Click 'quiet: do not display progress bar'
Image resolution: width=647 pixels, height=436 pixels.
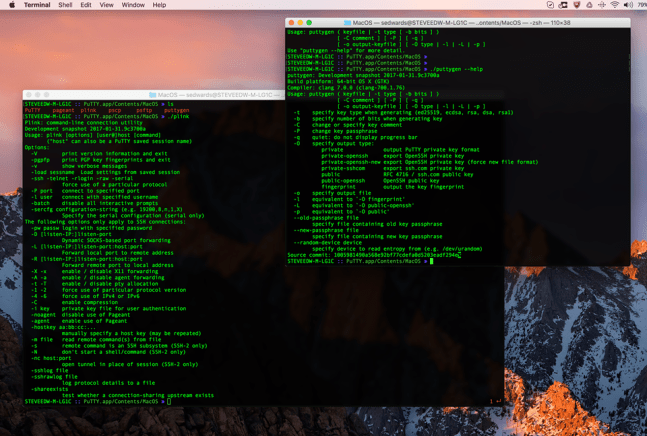[365, 137]
